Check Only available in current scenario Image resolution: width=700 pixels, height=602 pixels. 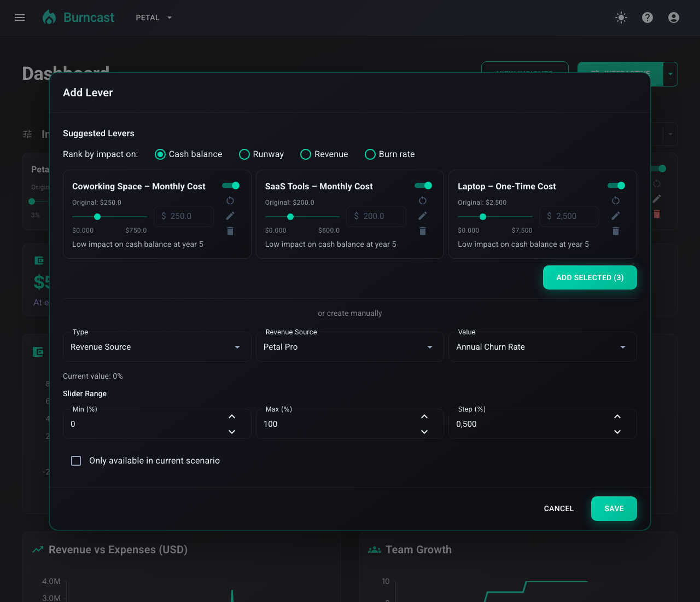[x=76, y=461]
